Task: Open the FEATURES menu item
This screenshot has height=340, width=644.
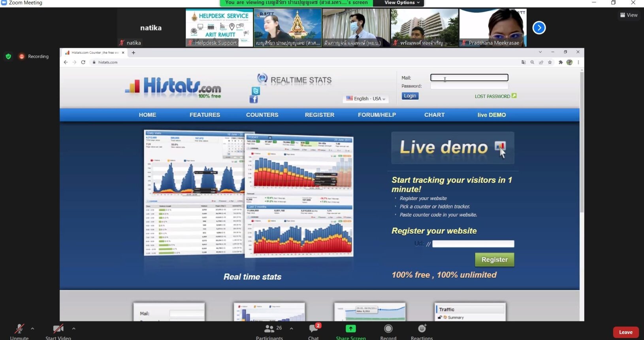Action: 205,115
